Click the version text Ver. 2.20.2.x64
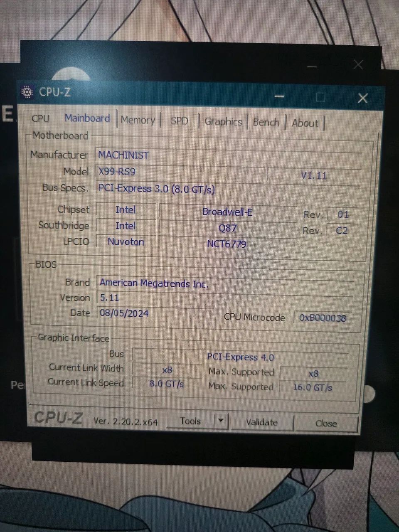This screenshot has height=532, width=399. 126,421
